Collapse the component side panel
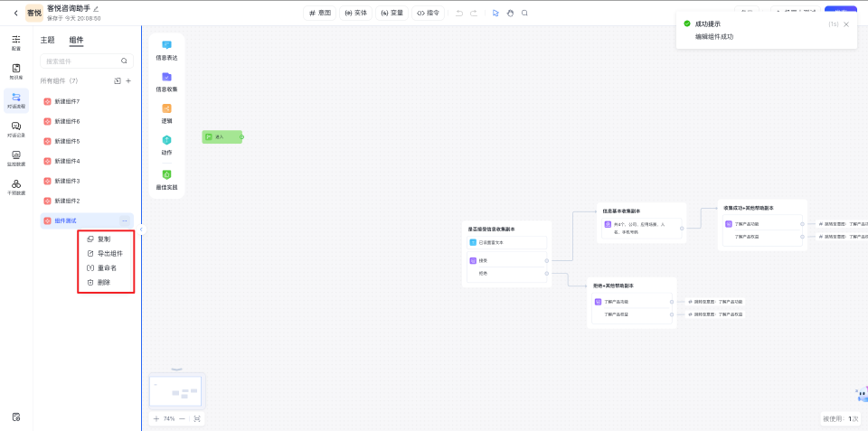The width and height of the screenshot is (868, 431). click(141, 230)
